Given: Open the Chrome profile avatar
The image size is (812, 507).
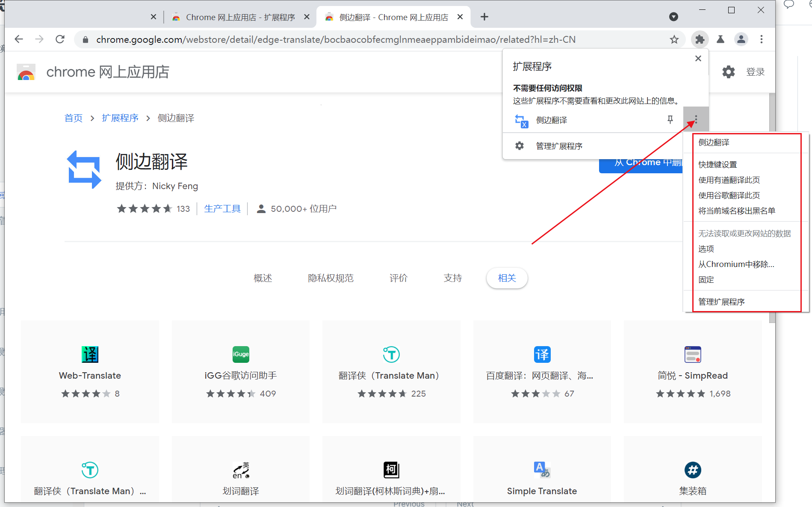Looking at the screenshot, I should (x=741, y=39).
